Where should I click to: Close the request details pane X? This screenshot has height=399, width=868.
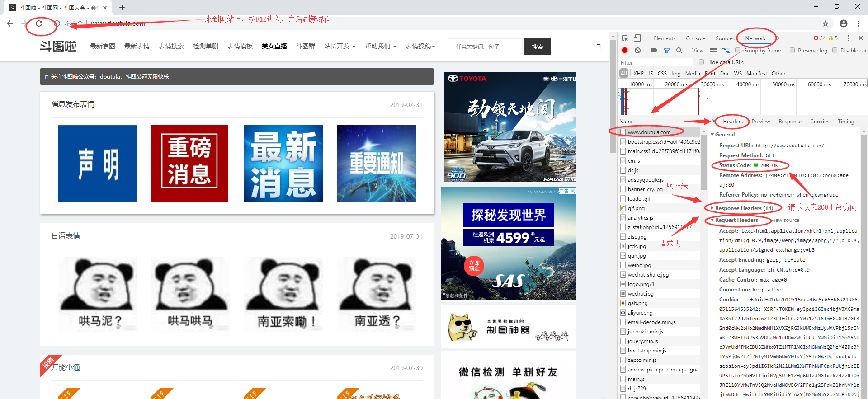click(x=714, y=121)
